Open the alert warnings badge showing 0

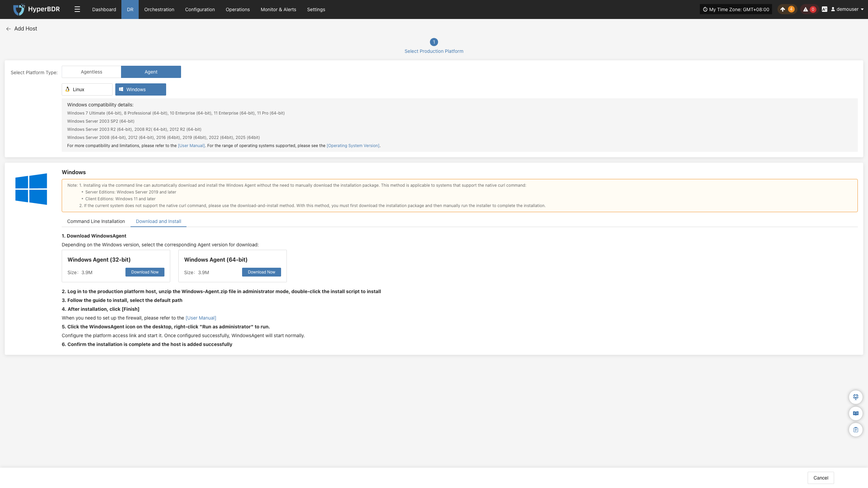click(x=809, y=9)
